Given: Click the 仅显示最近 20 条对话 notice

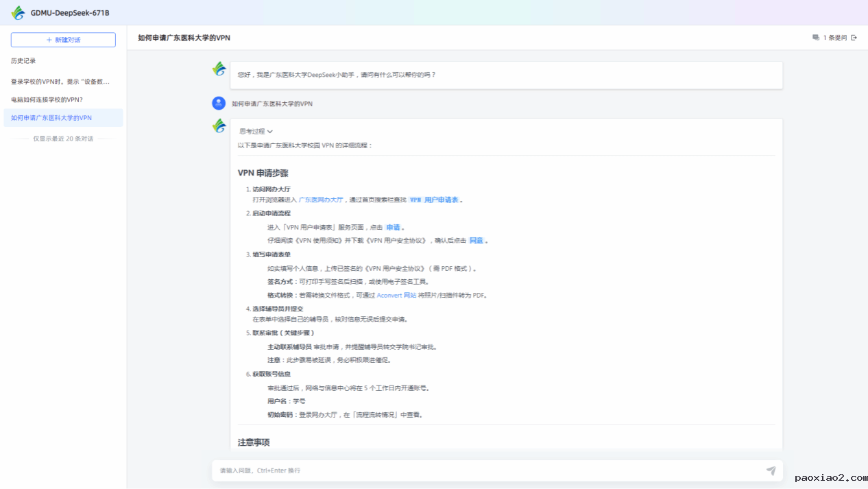Looking at the screenshot, I should (63, 139).
